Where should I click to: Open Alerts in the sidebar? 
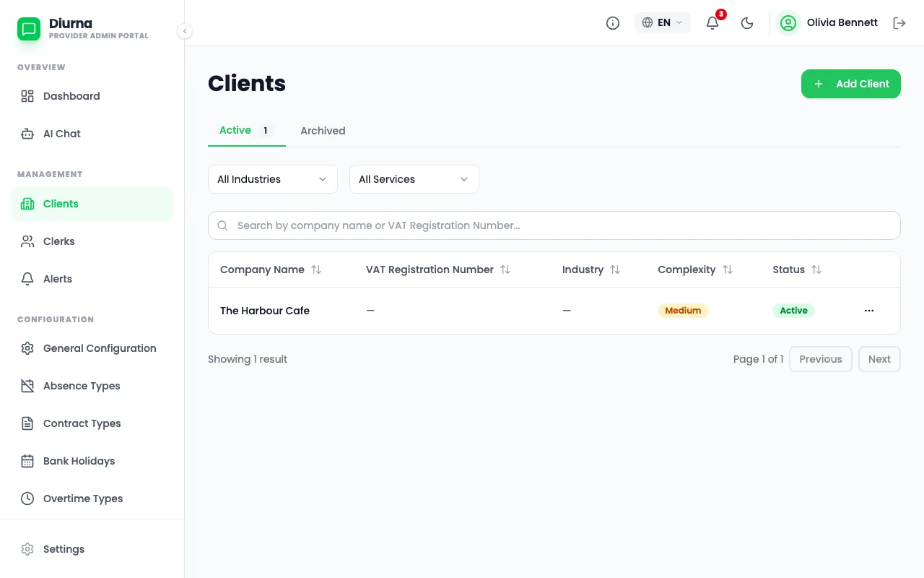(x=92, y=279)
